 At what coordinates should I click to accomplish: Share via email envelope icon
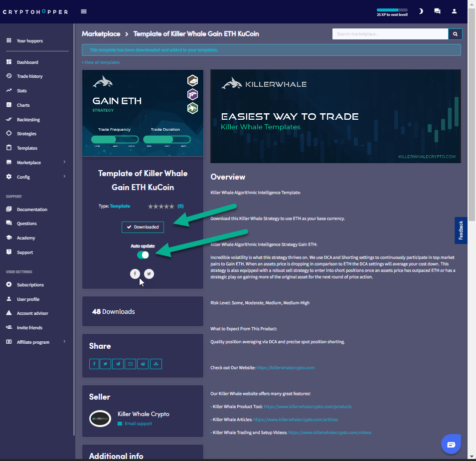(131, 364)
